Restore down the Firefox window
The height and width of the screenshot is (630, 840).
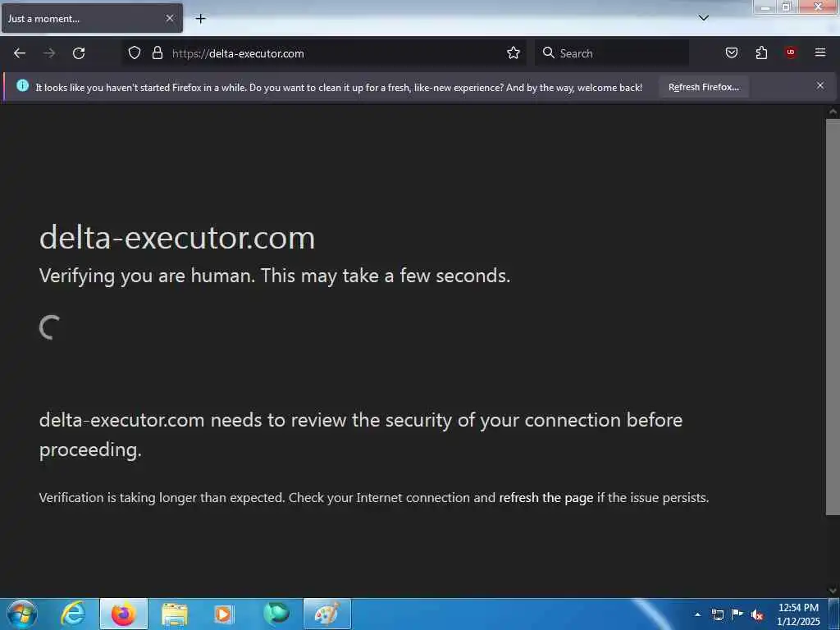click(787, 7)
